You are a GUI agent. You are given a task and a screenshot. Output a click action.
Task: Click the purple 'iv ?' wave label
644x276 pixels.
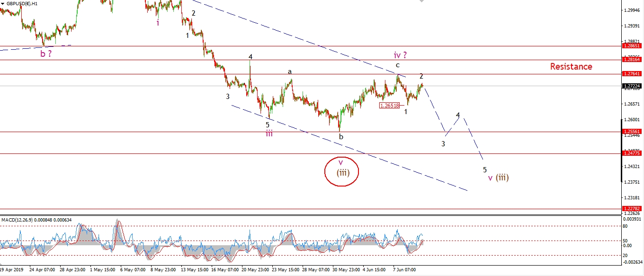[401, 55]
